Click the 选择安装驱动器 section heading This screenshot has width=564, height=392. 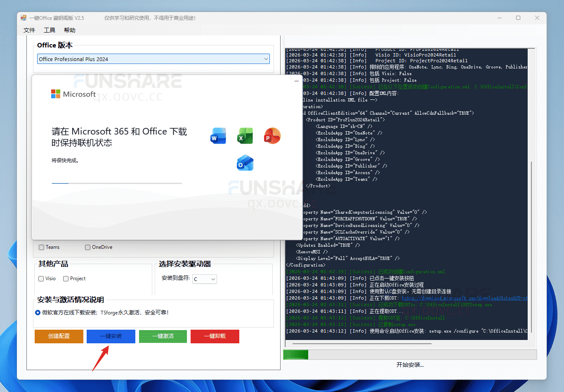tap(185, 264)
